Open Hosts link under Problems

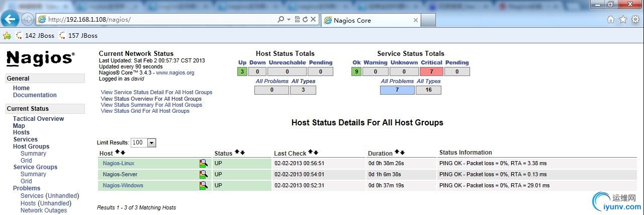[x=28, y=203]
